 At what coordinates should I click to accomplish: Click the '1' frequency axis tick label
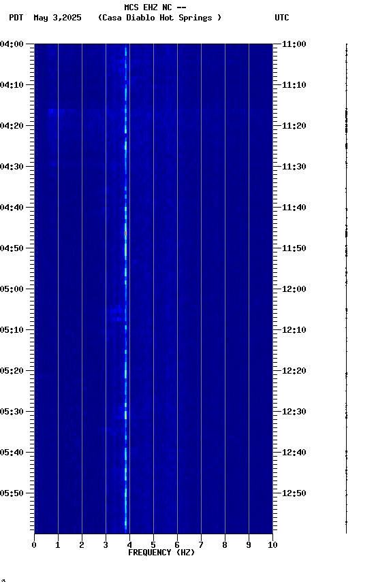58,545
